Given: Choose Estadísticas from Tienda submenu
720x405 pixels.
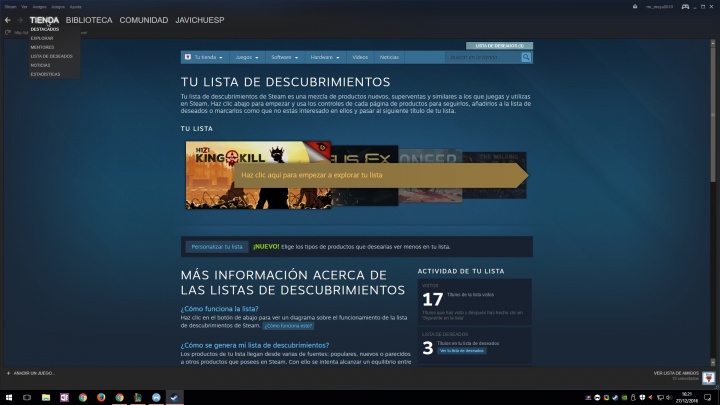Looking at the screenshot, I should click(x=45, y=74).
